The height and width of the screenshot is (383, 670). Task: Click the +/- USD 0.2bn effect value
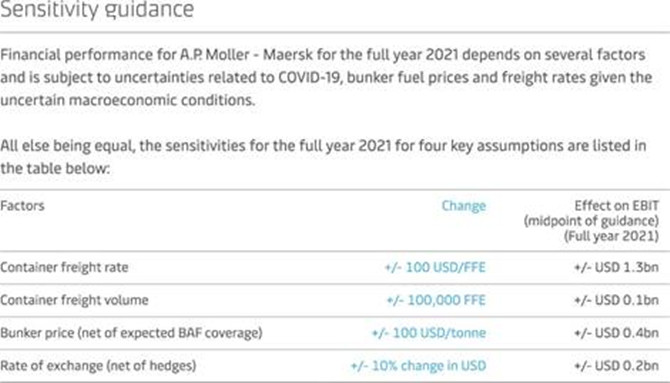coord(616,366)
